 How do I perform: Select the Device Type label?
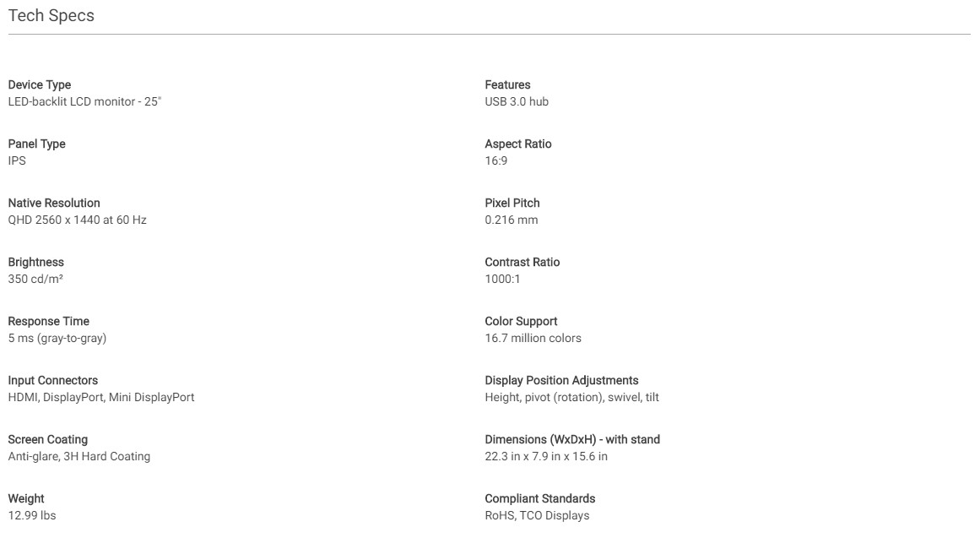coord(40,84)
